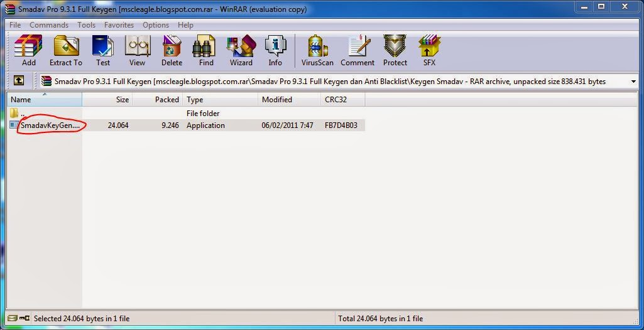Open the View file tool

[x=137, y=51]
